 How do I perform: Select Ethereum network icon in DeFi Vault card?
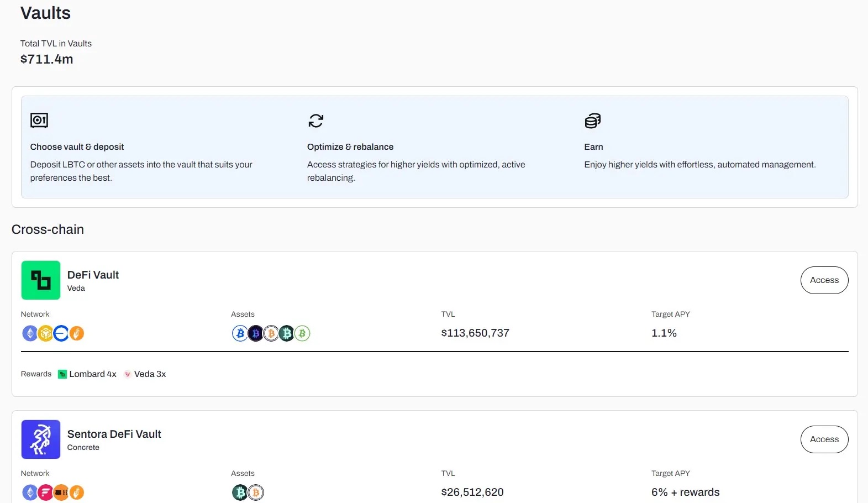30,333
